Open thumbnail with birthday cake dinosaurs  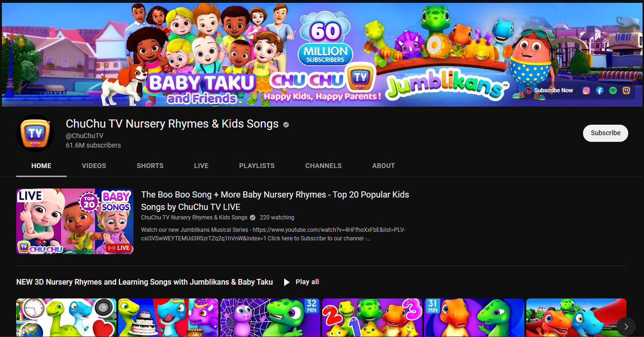click(x=168, y=317)
